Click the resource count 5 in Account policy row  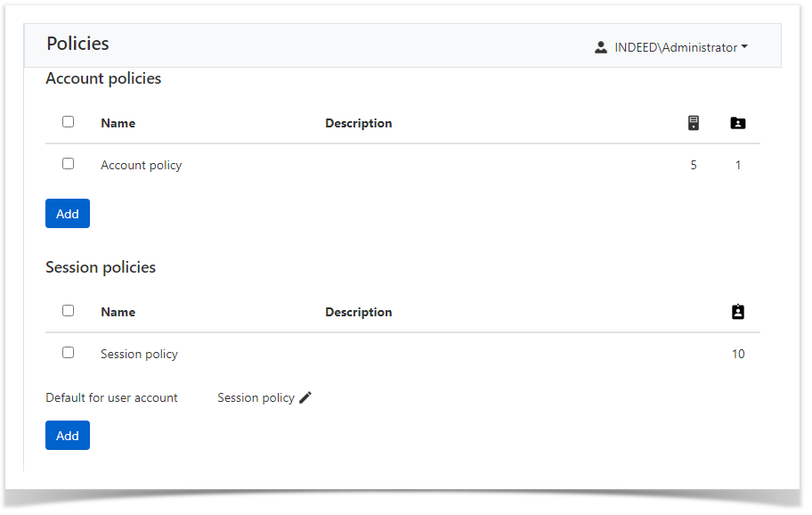pos(694,165)
